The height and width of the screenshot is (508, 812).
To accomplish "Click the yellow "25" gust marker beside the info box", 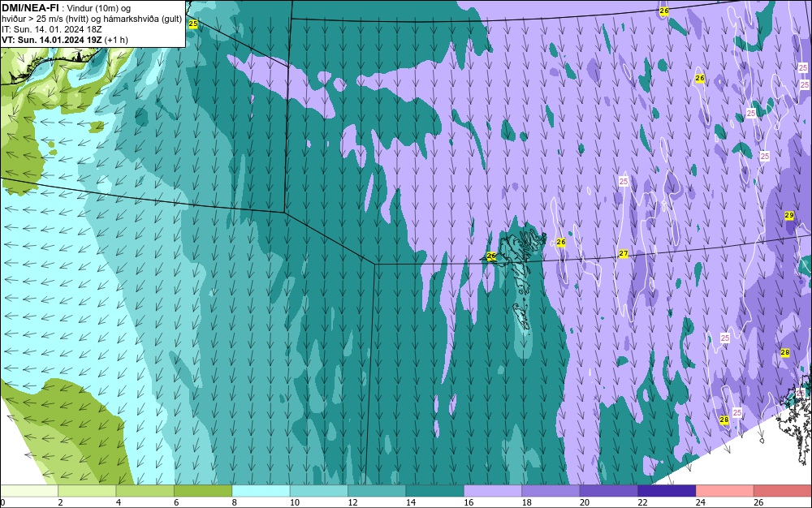I will [x=193, y=24].
